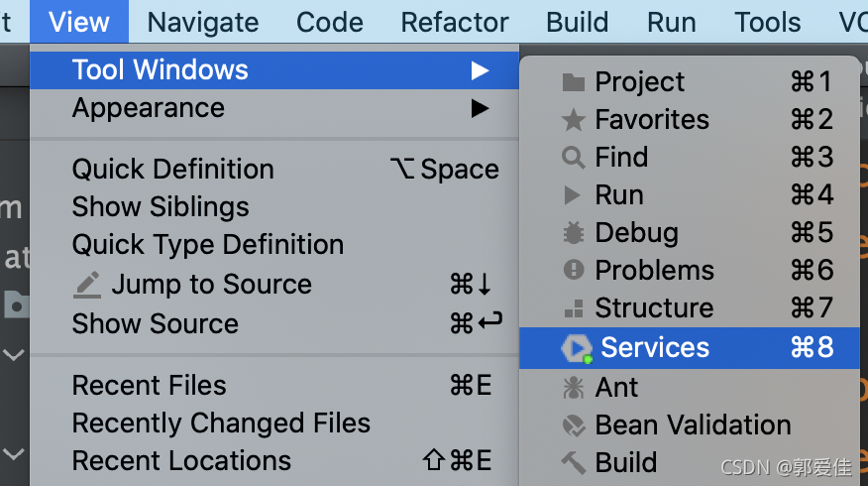Click the Ant tool window icon
Image resolution: width=868 pixels, height=486 pixels.
[x=573, y=388]
